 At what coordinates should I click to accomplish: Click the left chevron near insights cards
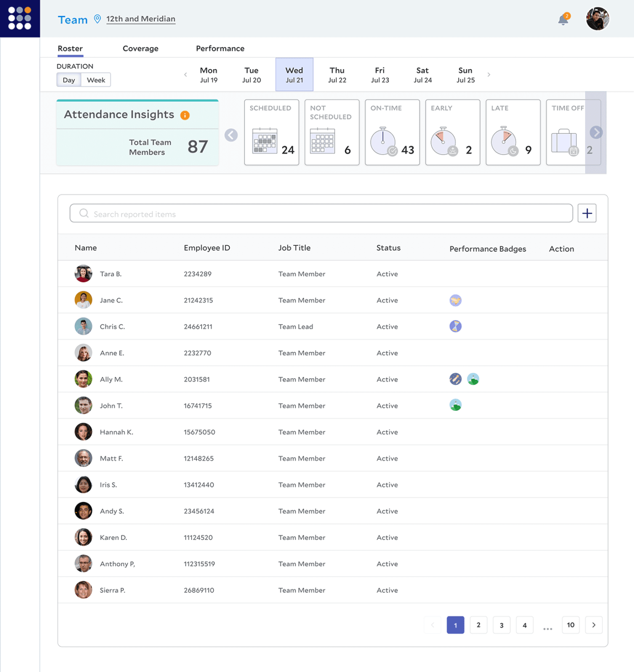coord(231,135)
